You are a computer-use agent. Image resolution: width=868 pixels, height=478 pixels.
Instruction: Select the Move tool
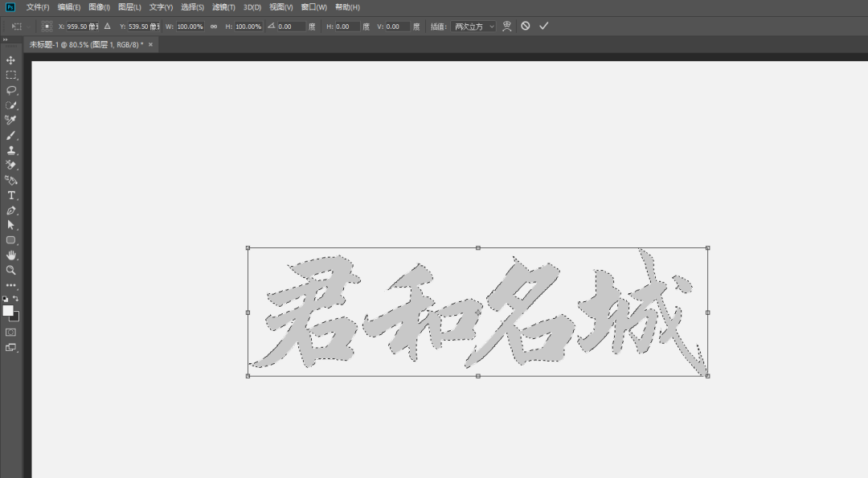[10, 59]
